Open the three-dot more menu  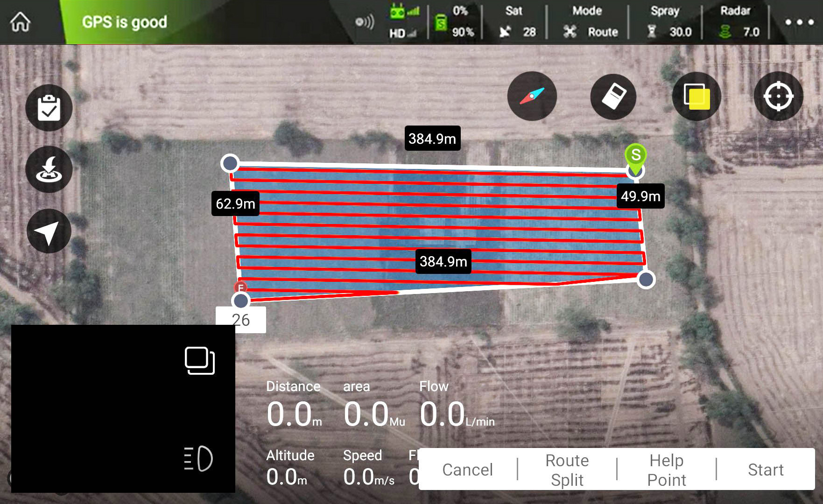click(x=799, y=22)
